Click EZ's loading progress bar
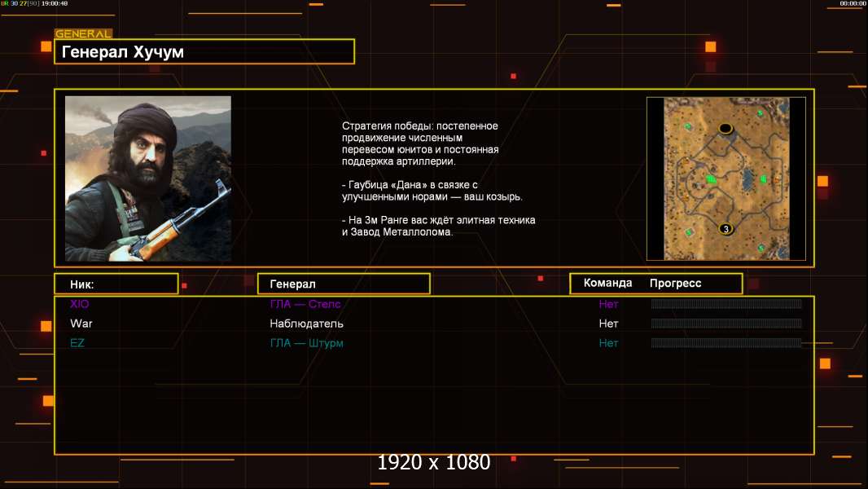The height and width of the screenshot is (489, 868). tap(726, 343)
